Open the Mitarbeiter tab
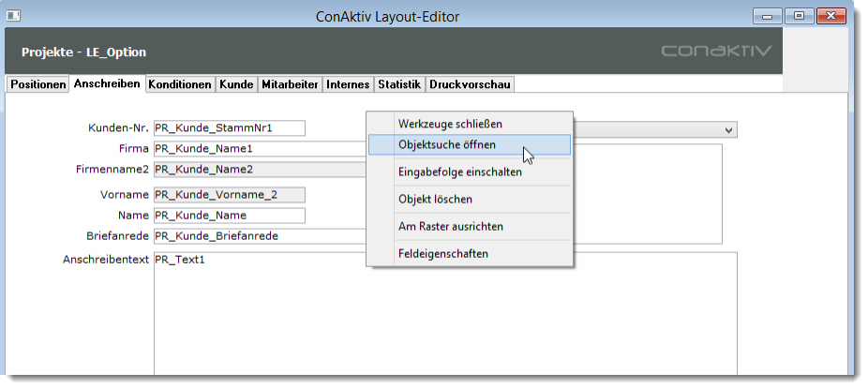Image resolution: width=868 pixels, height=389 pixels. click(290, 84)
